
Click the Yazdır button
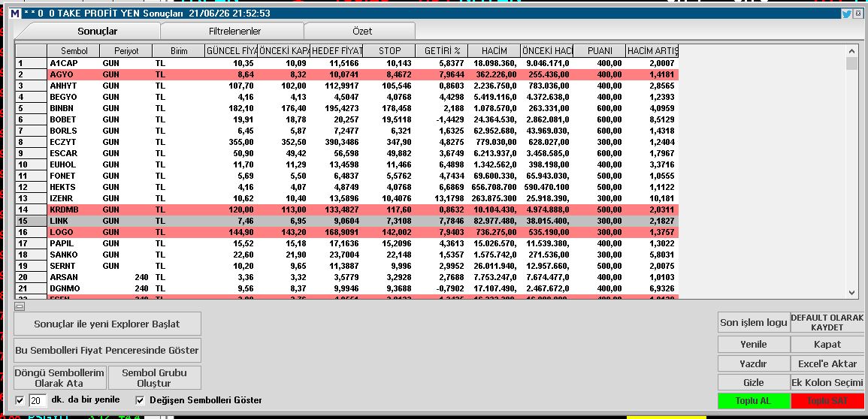click(x=754, y=363)
